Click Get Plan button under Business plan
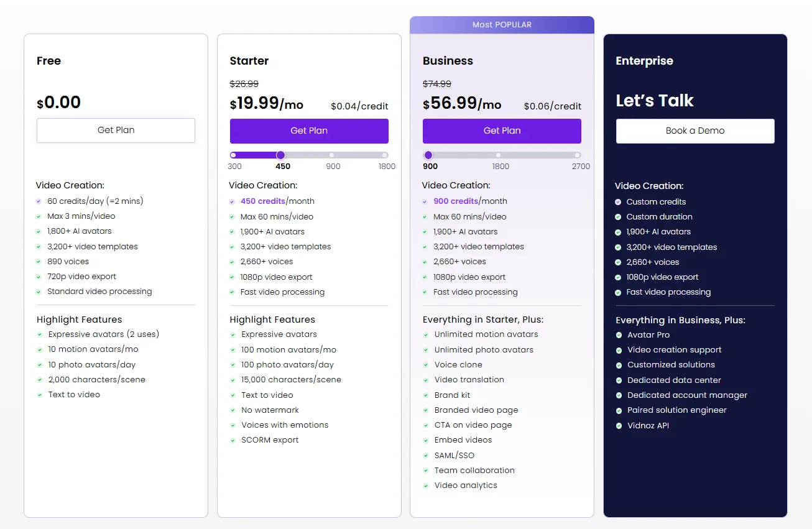Screen dimensions: 812x529 tap(502, 131)
